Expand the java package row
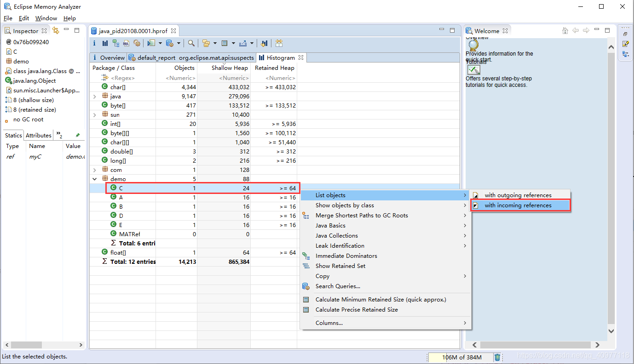Viewport: 634px width, 364px height. 95,97
